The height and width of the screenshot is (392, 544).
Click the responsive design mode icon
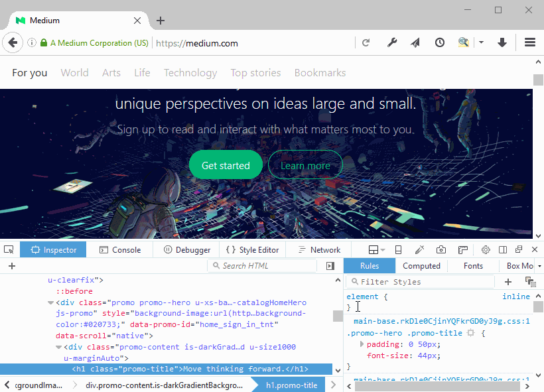(x=398, y=249)
